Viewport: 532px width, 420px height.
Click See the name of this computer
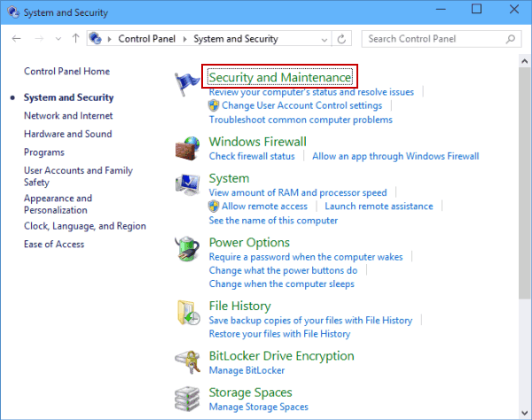click(273, 221)
